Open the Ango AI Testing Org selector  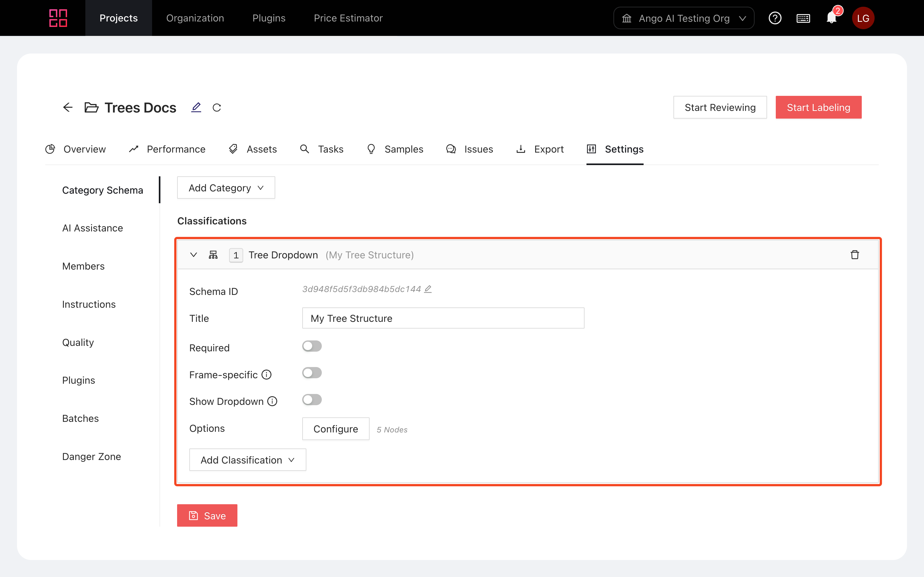point(683,18)
